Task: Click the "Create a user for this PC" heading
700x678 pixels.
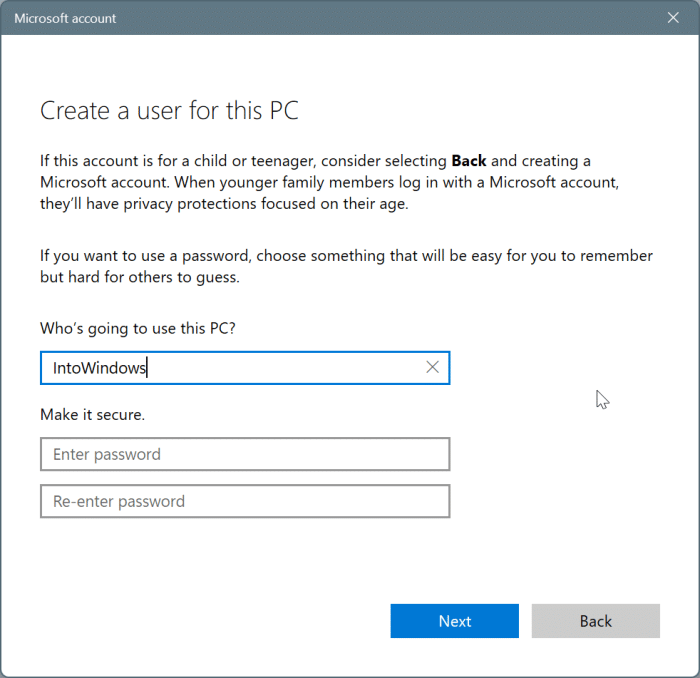Action: click(169, 110)
